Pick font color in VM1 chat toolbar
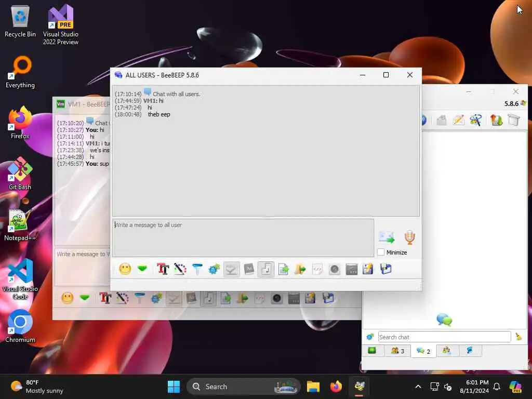This screenshot has height=399, width=532. point(123,298)
